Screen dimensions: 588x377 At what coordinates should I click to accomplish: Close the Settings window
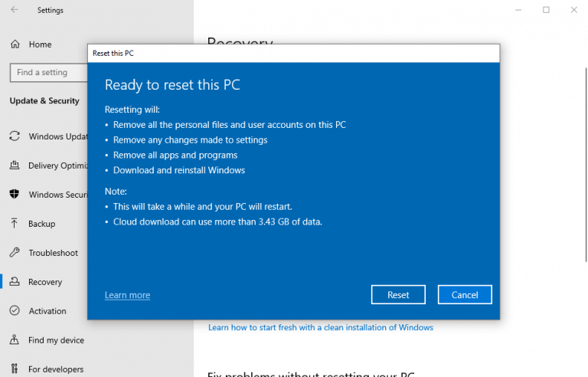click(573, 10)
